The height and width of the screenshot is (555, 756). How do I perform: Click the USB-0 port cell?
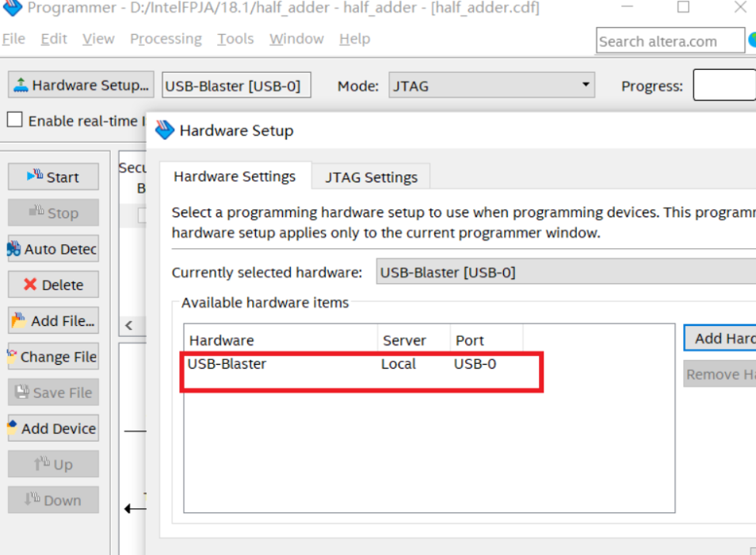click(x=475, y=364)
